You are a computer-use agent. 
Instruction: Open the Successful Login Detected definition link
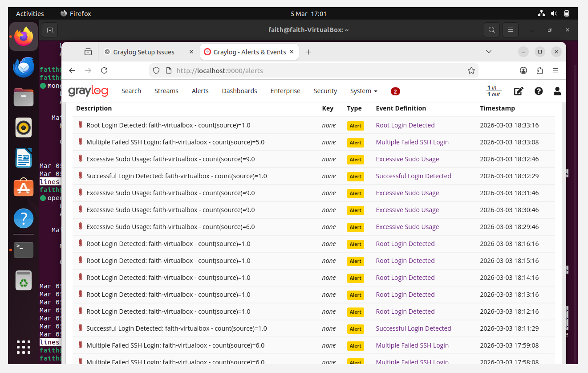[x=414, y=176]
